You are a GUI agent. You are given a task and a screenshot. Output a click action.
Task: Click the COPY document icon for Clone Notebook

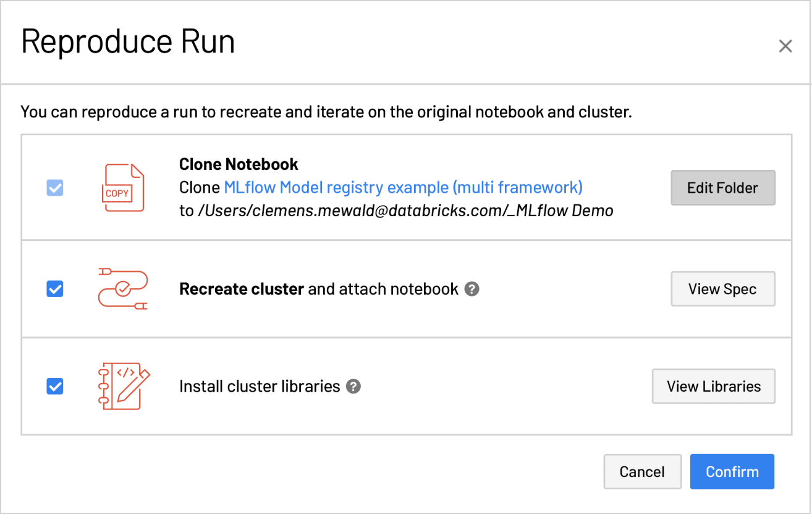(x=124, y=188)
